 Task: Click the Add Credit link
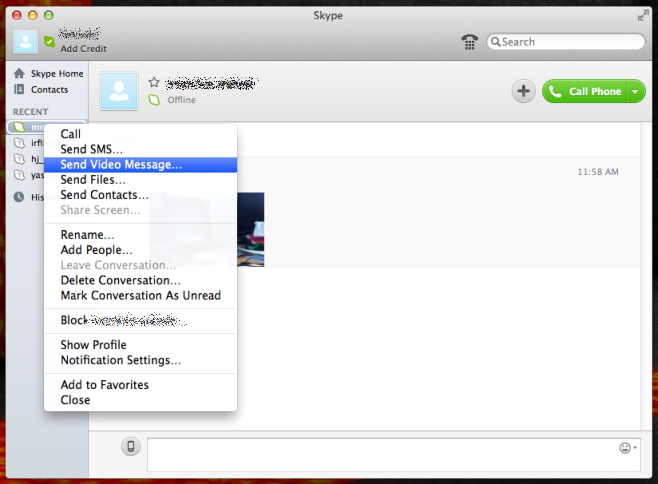(x=84, y=49)
